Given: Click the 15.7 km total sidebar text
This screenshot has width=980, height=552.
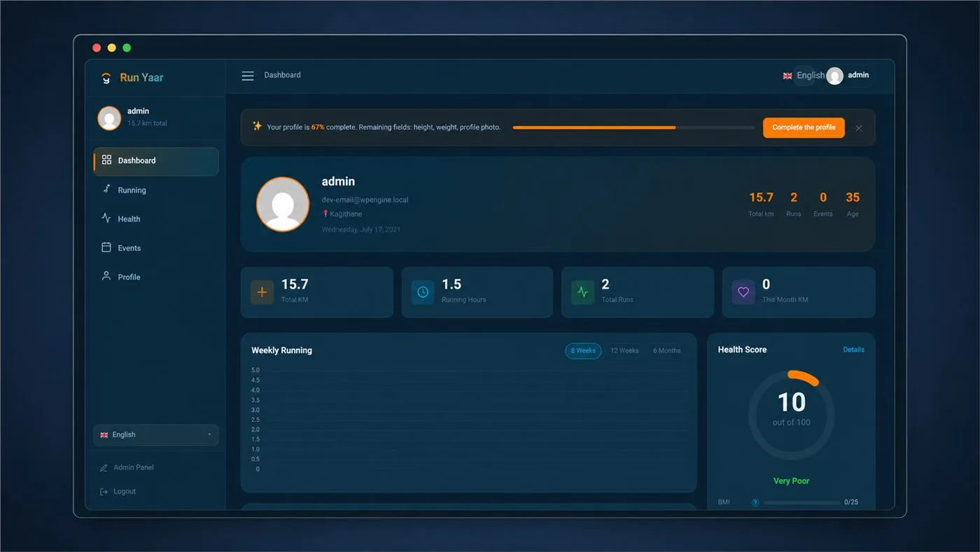Looking at the screenshot, I should [x=147, y=123].
